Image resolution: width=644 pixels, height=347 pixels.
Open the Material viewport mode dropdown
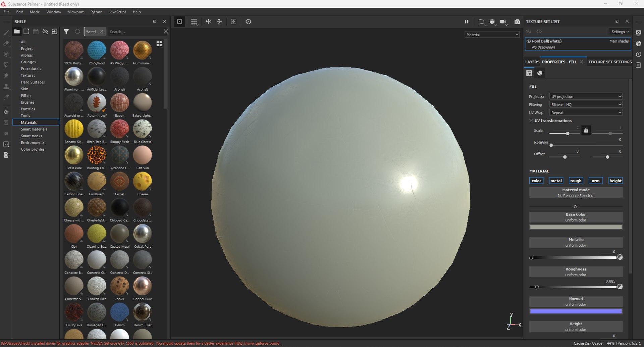tap(492, 35)
